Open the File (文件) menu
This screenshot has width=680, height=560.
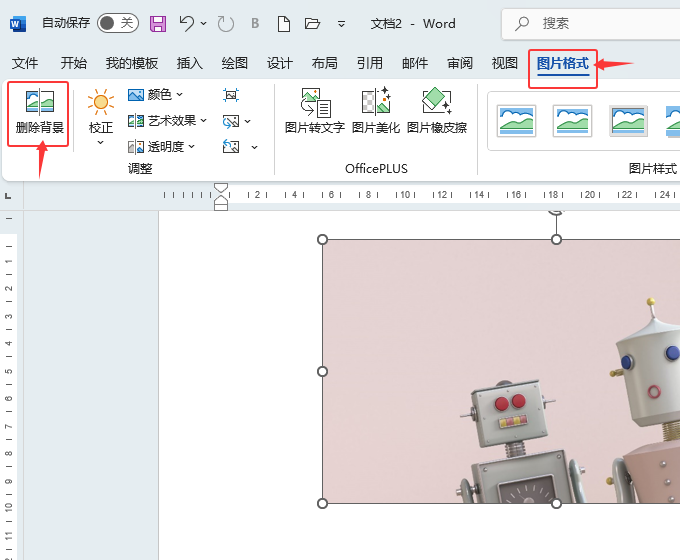[x=25, y=63]
